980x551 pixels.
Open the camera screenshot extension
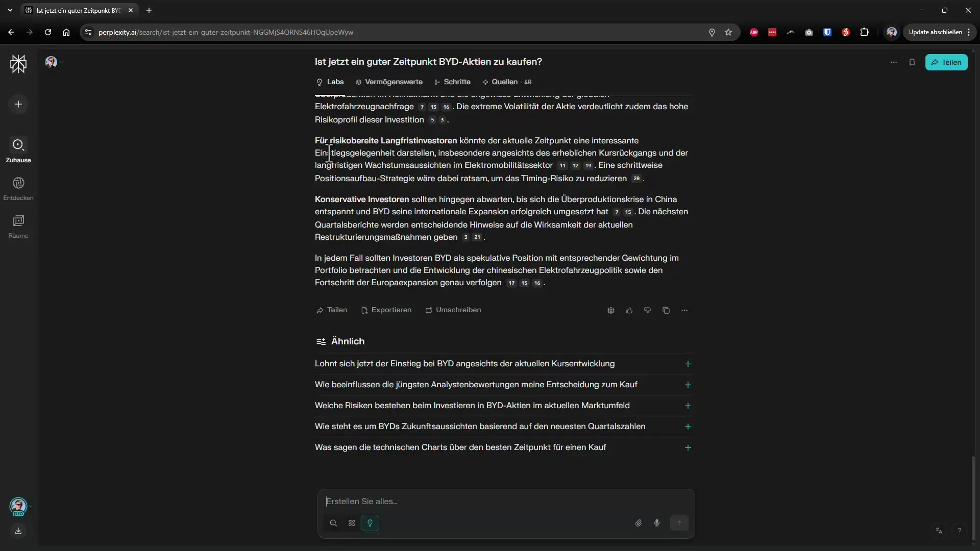pyautogui.click(x=809, y=32)
